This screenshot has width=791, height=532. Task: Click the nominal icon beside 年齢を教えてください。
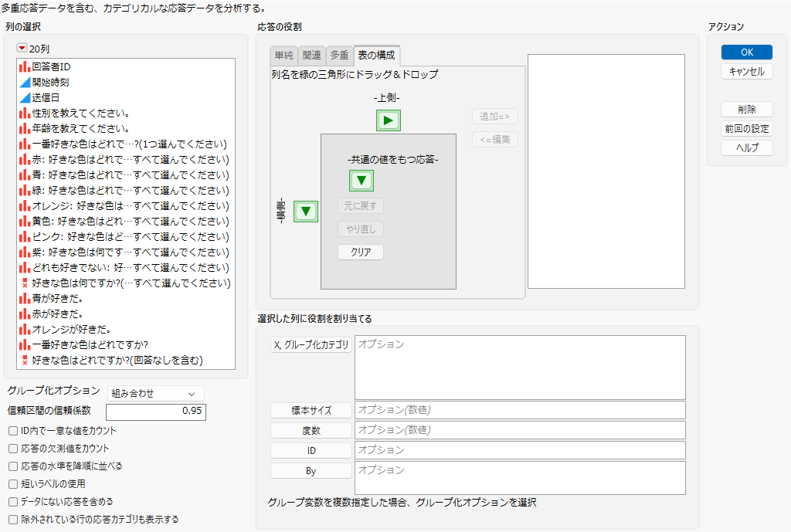pos(25,129)
